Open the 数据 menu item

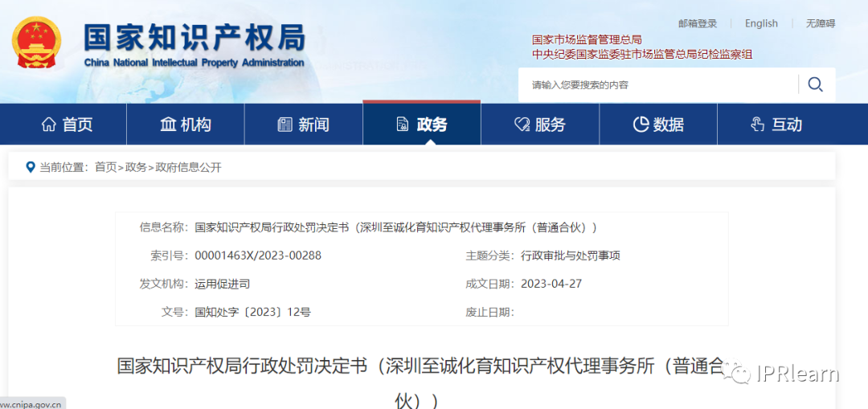coord(658,125)
